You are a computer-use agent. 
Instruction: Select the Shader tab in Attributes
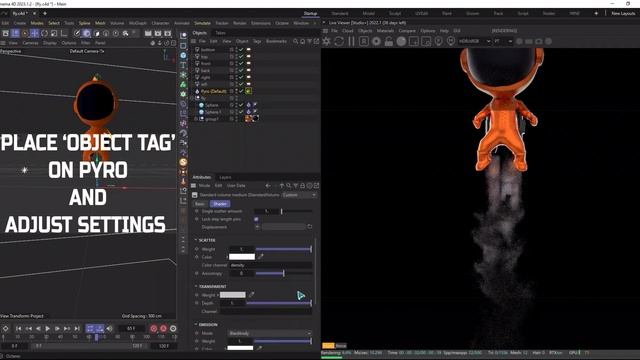[x=220, y=204]
